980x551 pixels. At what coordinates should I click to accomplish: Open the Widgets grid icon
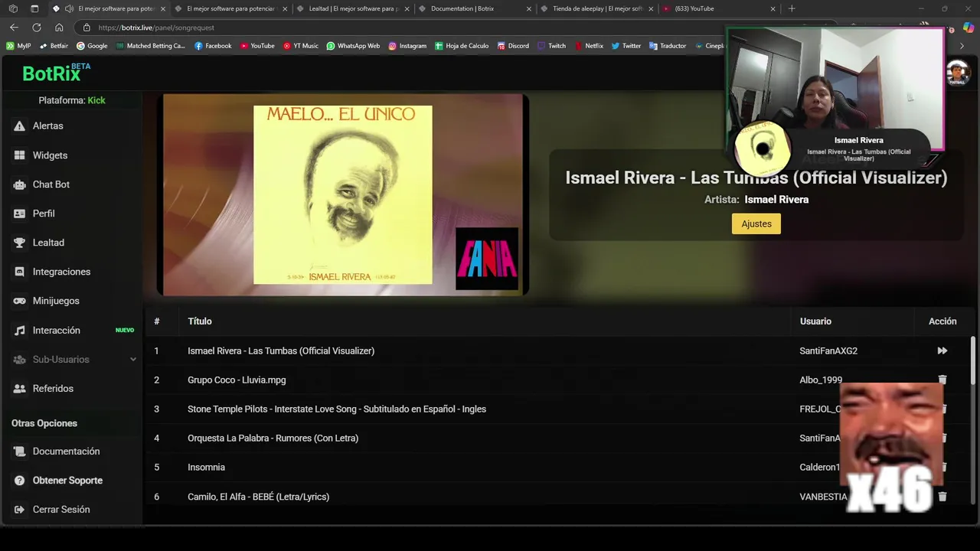click(x=19, y=155)
